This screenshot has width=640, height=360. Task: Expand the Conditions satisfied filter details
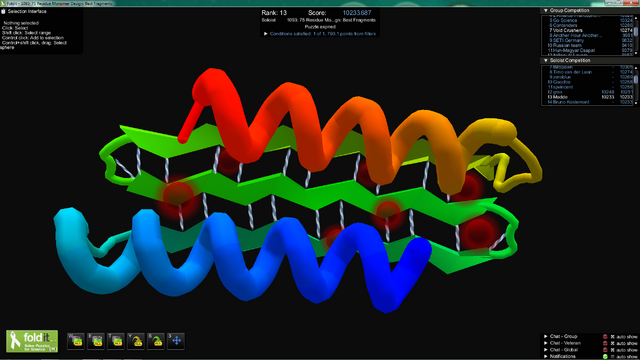tap(266, 34)
